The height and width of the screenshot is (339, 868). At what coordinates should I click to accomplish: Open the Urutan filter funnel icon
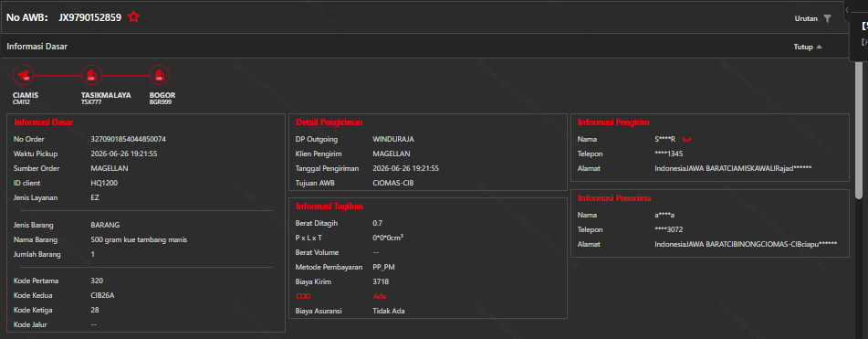click(x=827, y=18)
